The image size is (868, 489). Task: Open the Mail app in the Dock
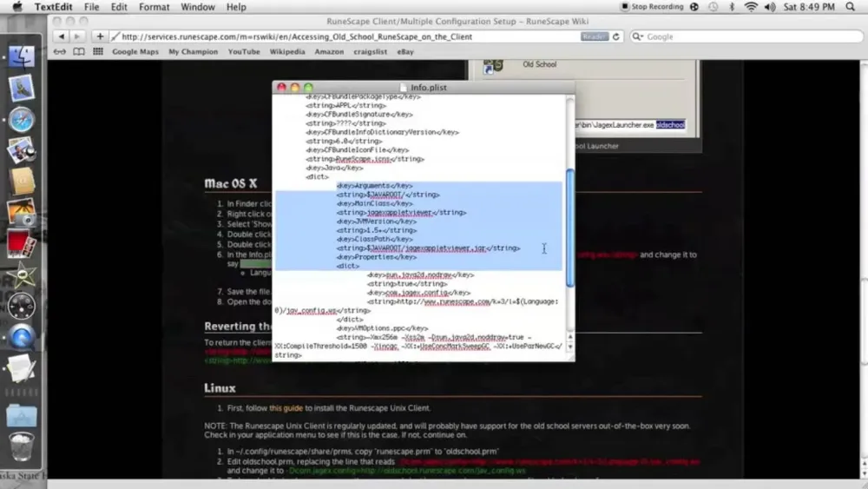tap(21, 88)
